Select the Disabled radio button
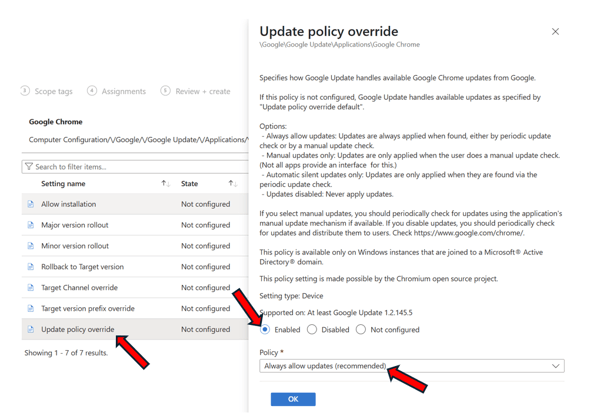 (312, 329)
